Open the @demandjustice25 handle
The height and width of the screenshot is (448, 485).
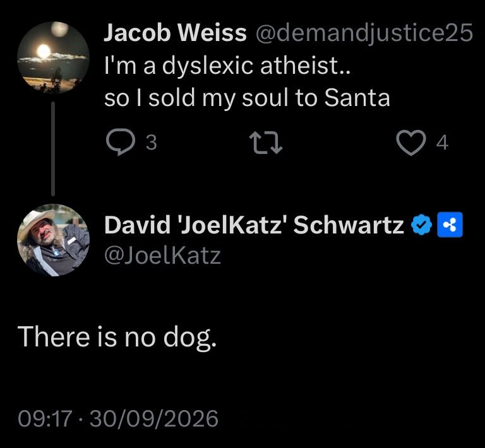[x=364, y=33]
